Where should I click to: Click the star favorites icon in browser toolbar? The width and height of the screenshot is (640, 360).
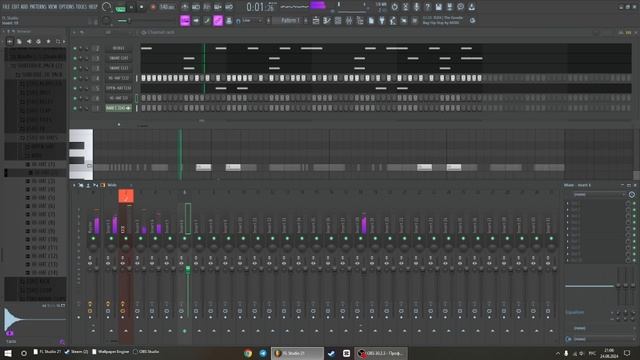tap(48, 42)
